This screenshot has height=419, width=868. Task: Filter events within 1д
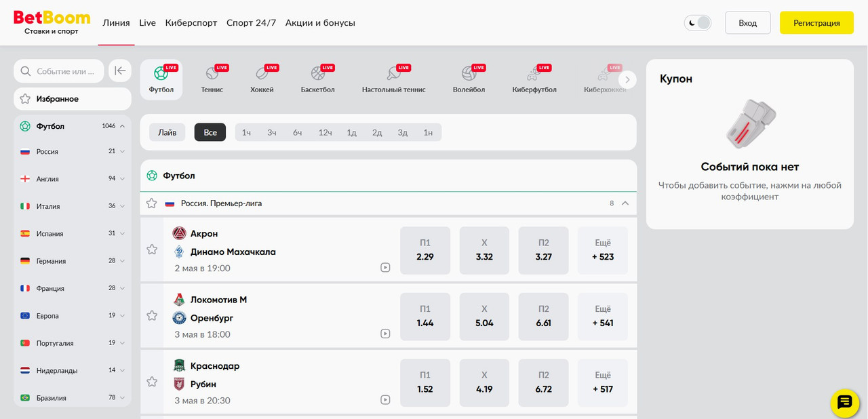coord(352,132)
